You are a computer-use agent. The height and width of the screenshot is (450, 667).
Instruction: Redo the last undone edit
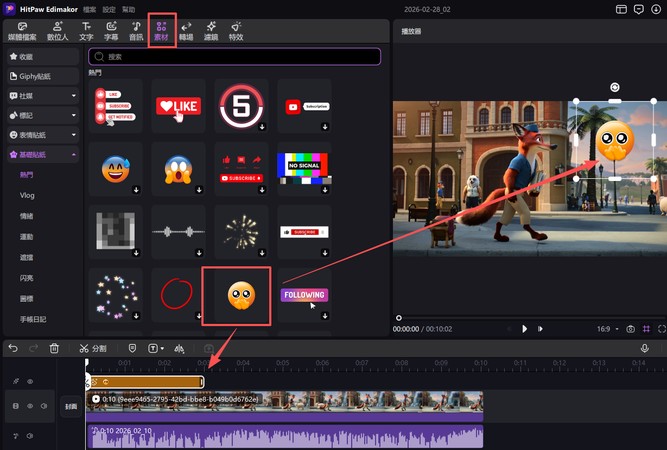(x=33, y=348)
